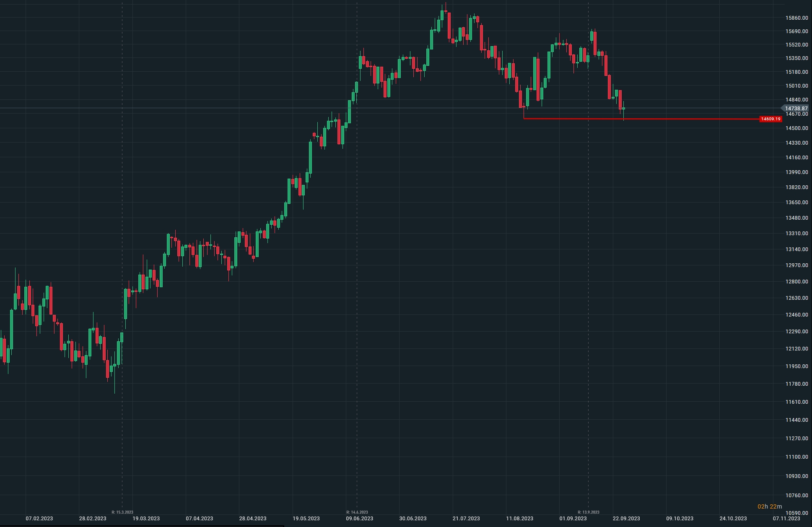
Task: Click the 01.09.2023 date axis label
Action: click(573, 519)
